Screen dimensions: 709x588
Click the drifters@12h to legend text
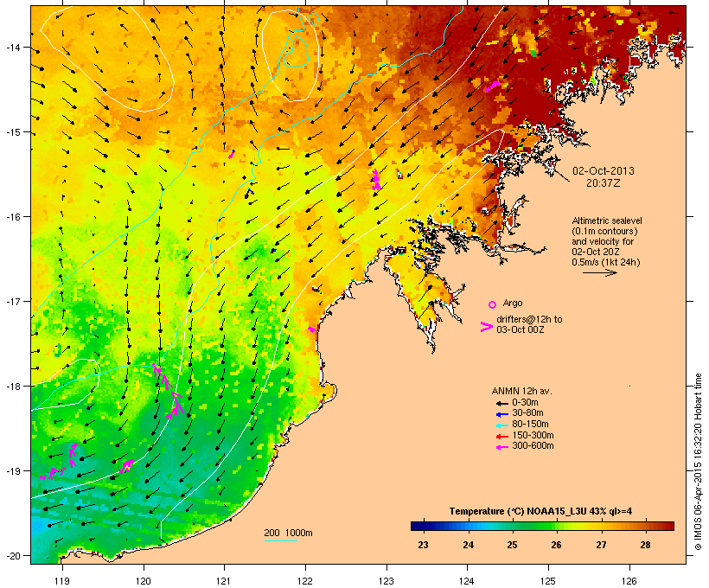point(529,319)
